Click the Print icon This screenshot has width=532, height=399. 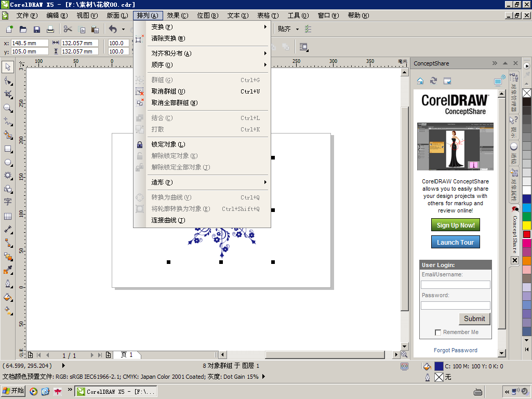pos(50,29)
